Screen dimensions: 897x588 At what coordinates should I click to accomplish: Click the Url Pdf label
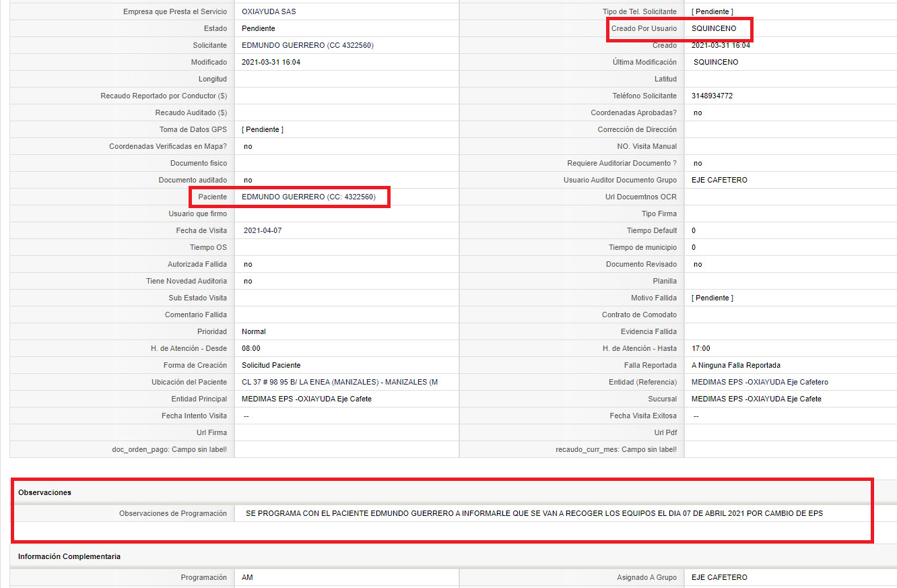665,432
